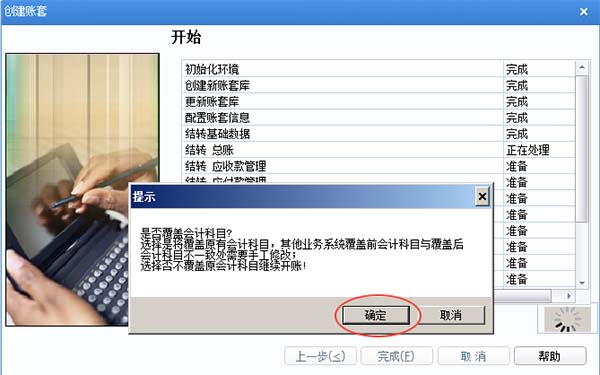Open 帮助 for the wizard
The width and height of the screenshot is (600, 375).
point(550,356)
